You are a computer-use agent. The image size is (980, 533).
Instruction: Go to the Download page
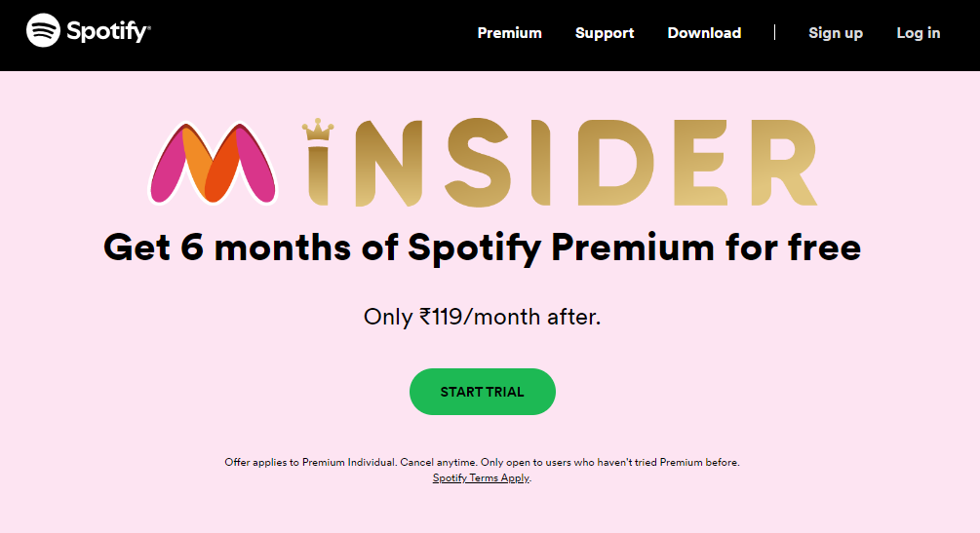pyautogui.click(x=704, y=33)
